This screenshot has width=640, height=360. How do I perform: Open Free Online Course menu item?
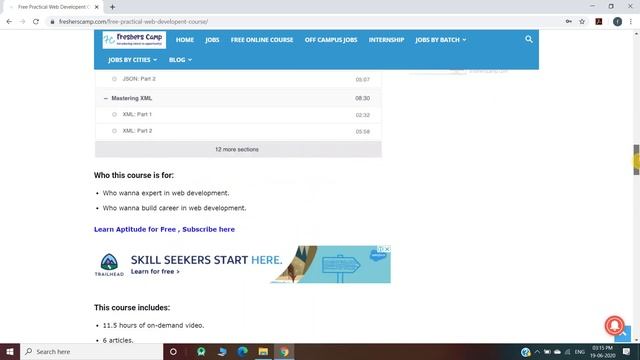pyautogui.click(x=262, y=40)
